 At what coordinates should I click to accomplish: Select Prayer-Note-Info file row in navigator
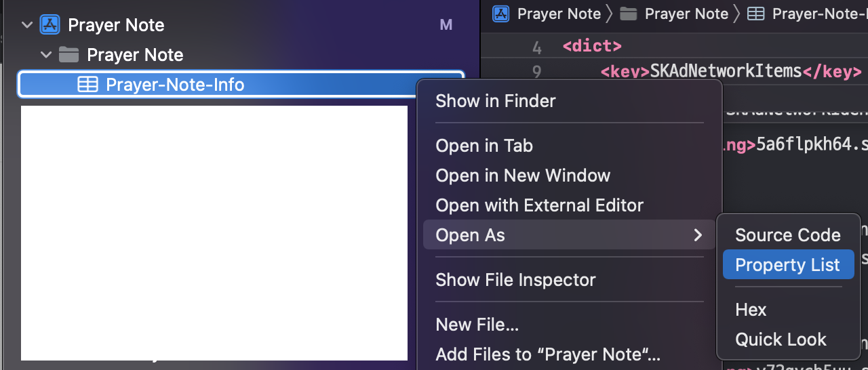coord(241,85)
